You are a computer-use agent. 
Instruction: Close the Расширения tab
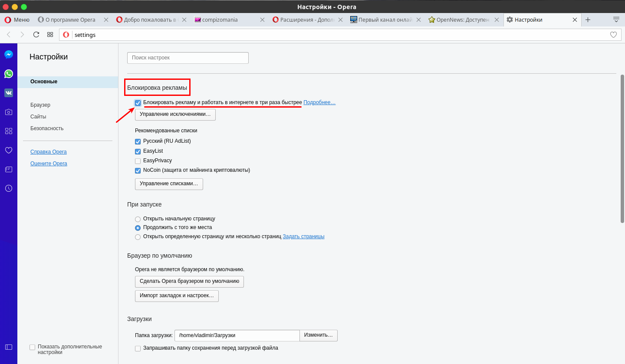[x=340, y=20]
